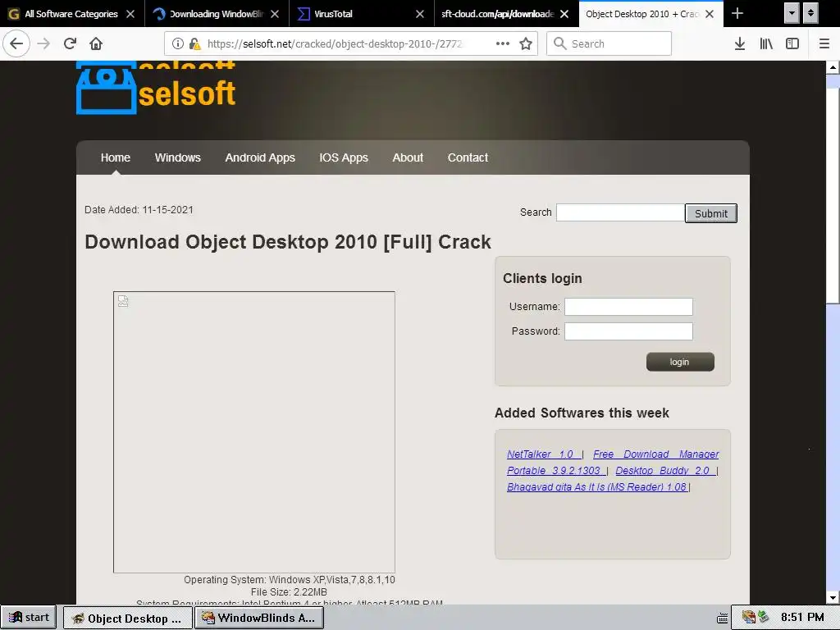Show site information icon in address bar

[x=178, y=43]
